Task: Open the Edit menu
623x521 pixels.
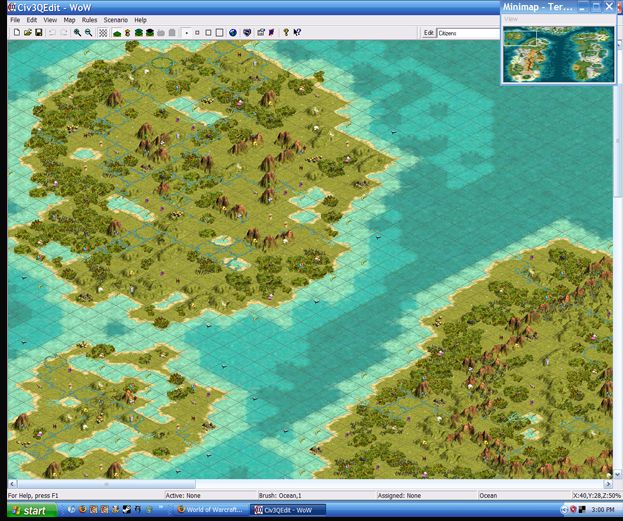Action: tap(32, 20)
